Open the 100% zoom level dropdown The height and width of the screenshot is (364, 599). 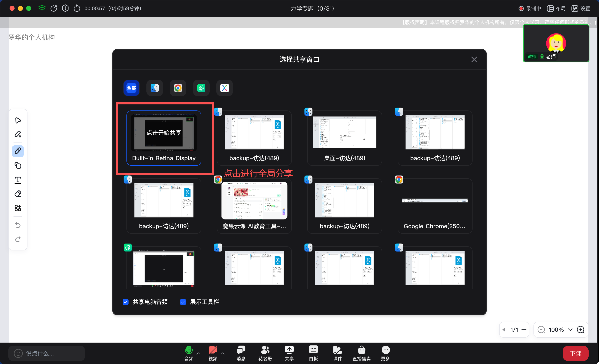[x=570, y=330]
